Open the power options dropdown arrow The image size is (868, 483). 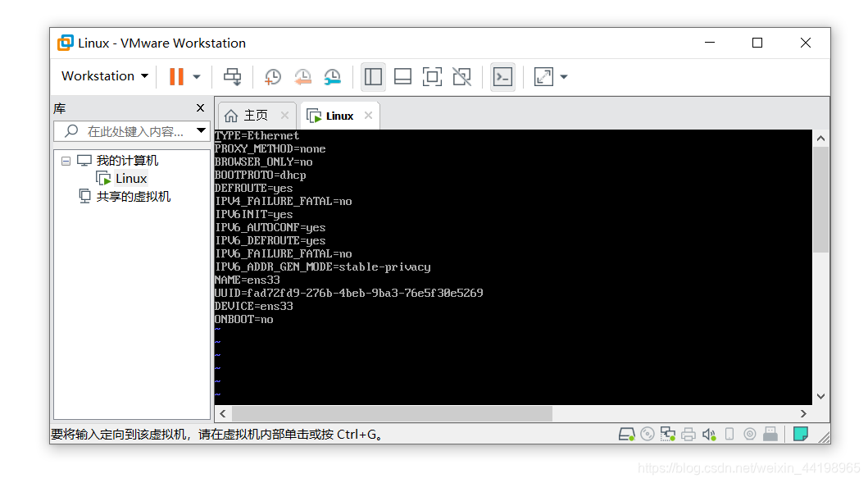197,77
